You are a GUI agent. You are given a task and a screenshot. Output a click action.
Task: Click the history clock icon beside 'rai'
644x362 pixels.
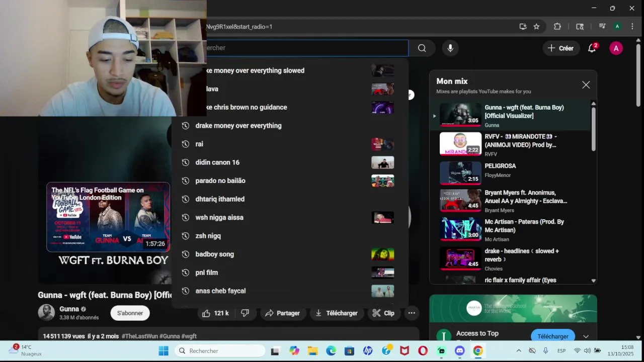(x=185, y=144)
